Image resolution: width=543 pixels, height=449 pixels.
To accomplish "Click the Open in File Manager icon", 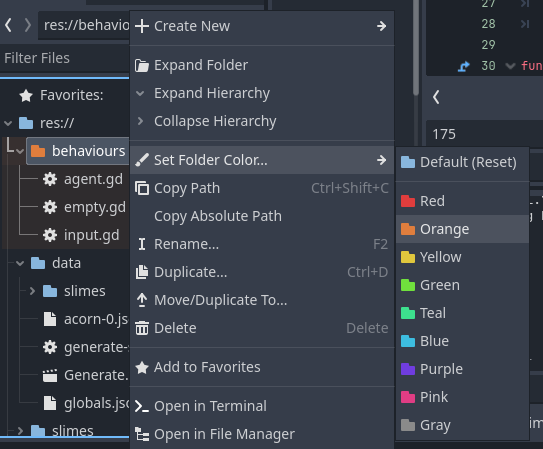I will click(x=142, y=434).
